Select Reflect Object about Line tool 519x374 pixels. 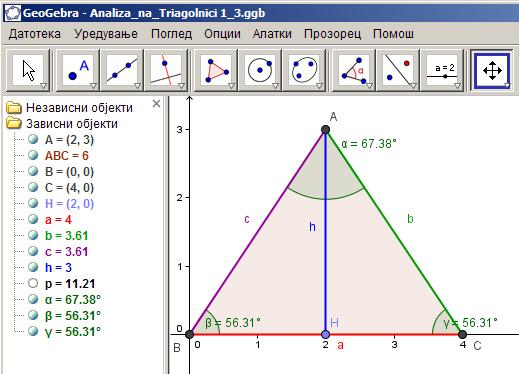(x=398, y=70)
